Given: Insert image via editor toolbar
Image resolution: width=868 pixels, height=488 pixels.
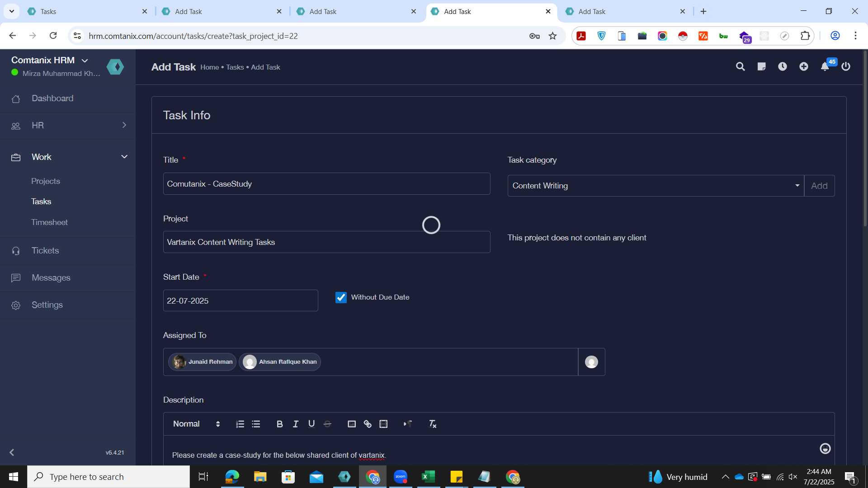Looking at the screenshot, I should (x=351, y=424).
